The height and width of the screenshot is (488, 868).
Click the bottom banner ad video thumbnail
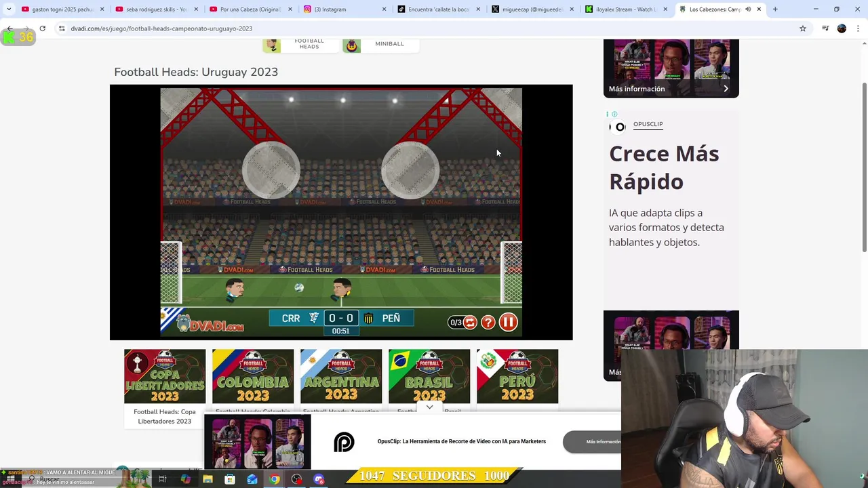point(258,443)
